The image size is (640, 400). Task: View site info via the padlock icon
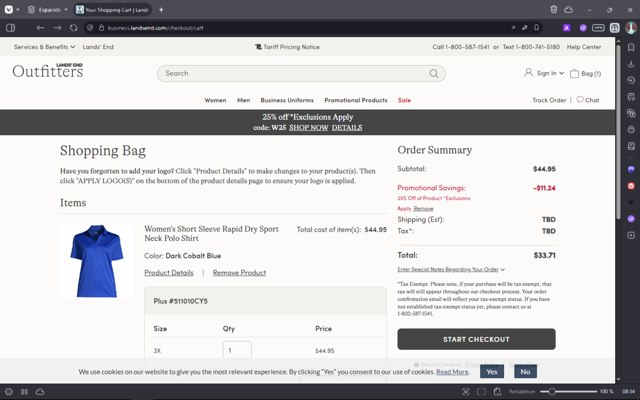tap(101, 28)
